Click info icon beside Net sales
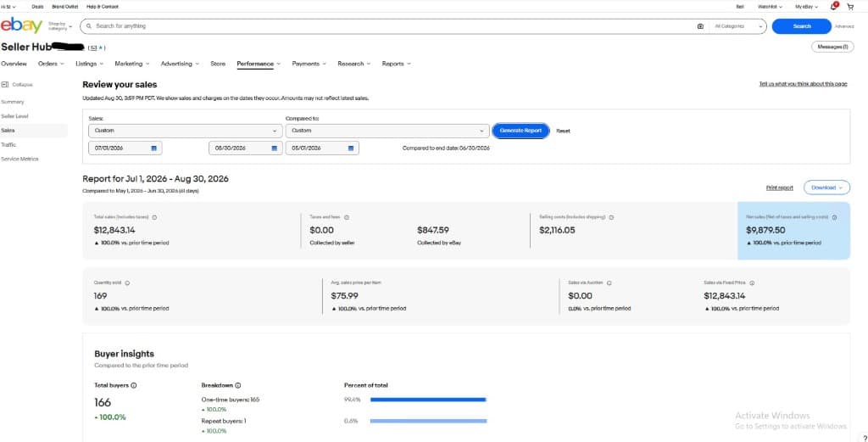Image resolution: width=868 pixels, height=442 pixels. coord(834,218)
